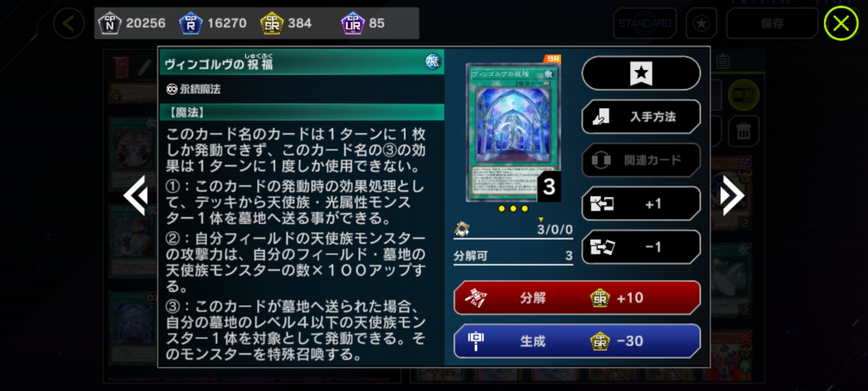The width and height of the screenshot is (868, 391).
Task: Add one copy with +1 button
Action: coord(641,203)
